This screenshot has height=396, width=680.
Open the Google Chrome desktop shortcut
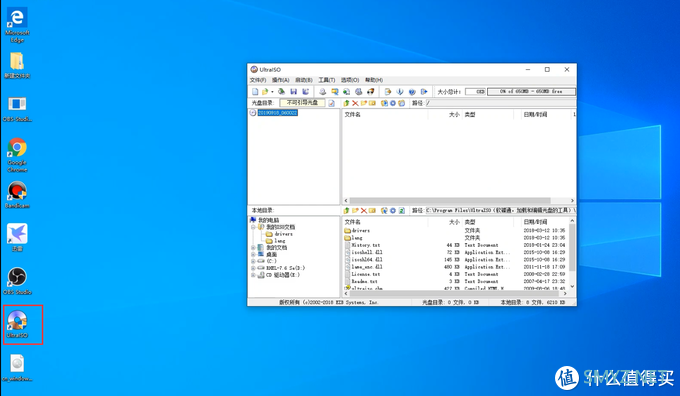click(17, 155)
